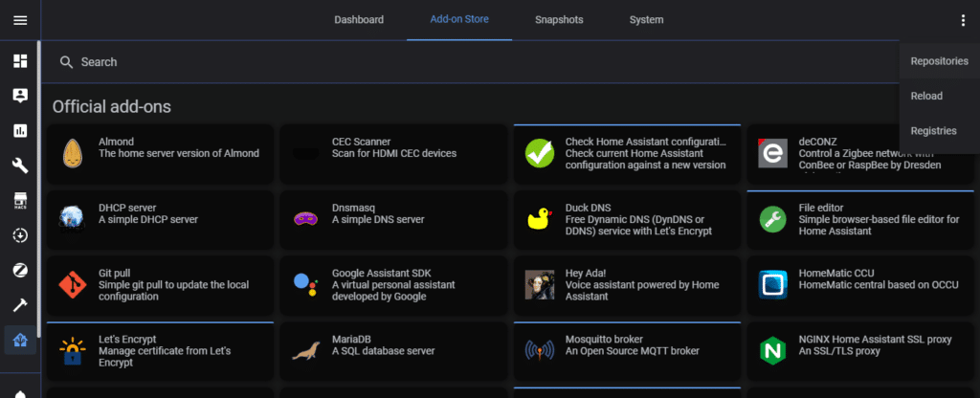Focus the add-on Search field
The image size is (980, 398).
click(470, 62)
